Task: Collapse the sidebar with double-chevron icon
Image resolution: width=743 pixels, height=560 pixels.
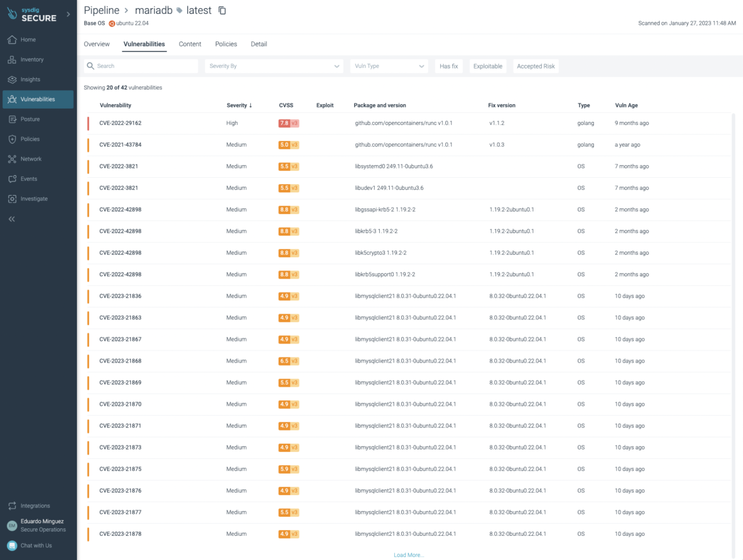Action: (x=12, y=219)
